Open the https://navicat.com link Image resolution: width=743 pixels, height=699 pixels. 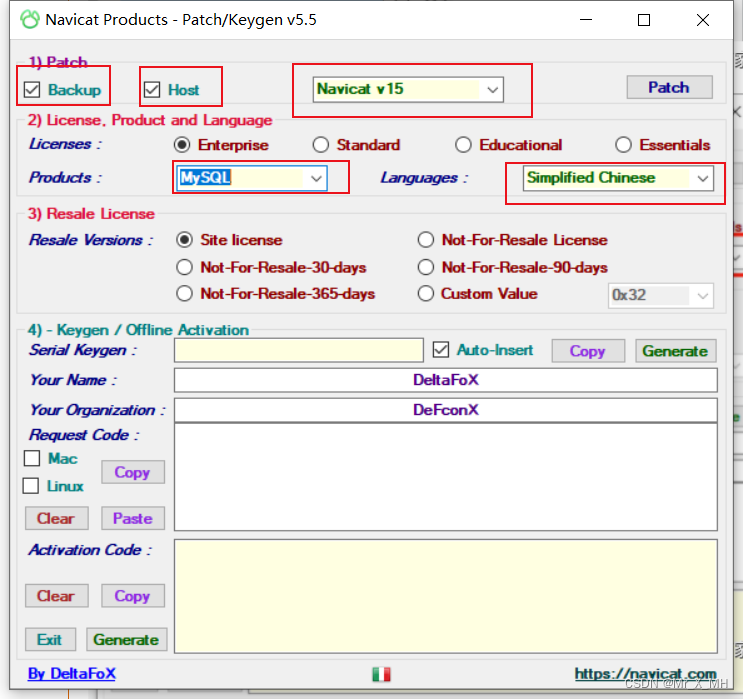point(645,673)
